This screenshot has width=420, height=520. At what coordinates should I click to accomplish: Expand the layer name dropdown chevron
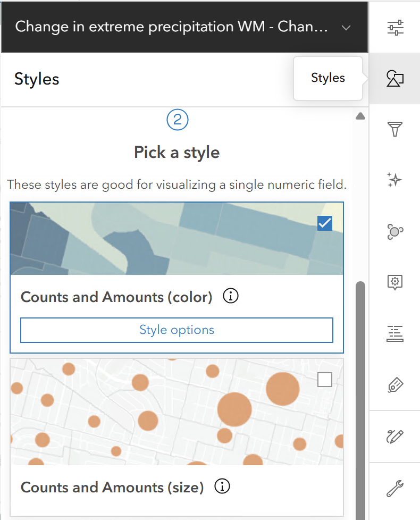pos(346,27)
